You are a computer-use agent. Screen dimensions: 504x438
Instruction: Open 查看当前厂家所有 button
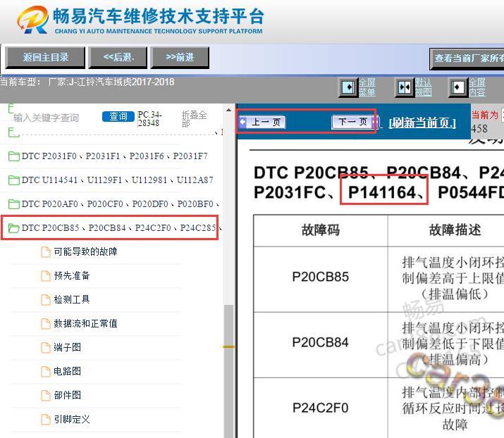pos(467,58)
